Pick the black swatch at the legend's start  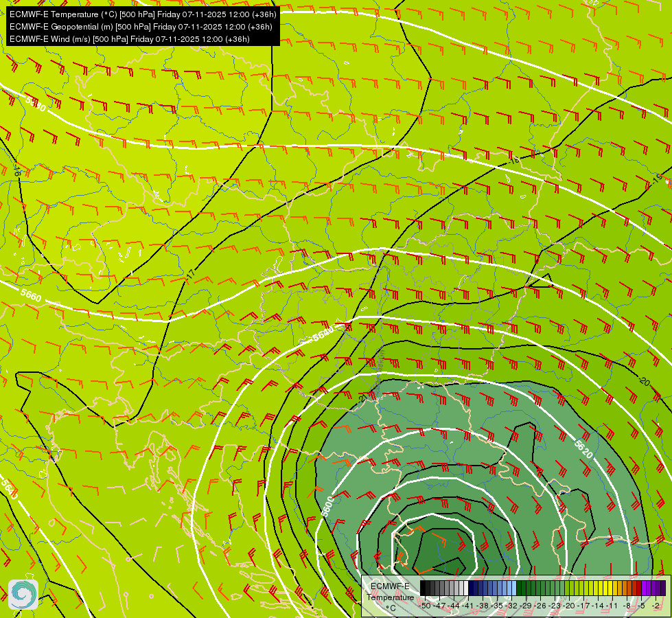(x=423, y=588)
